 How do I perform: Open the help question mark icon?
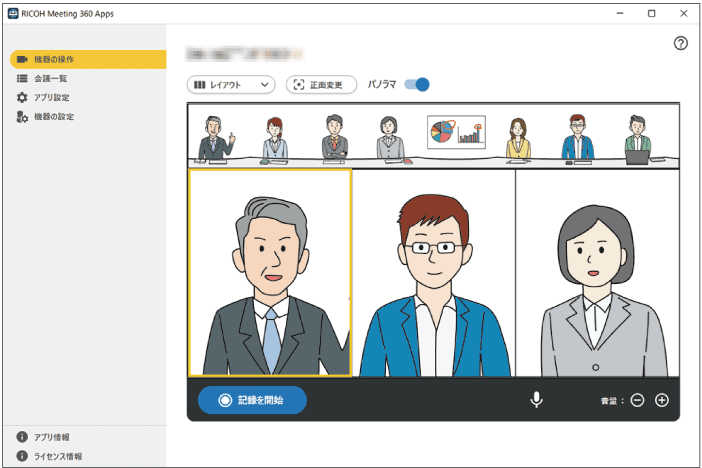point(681,43)
